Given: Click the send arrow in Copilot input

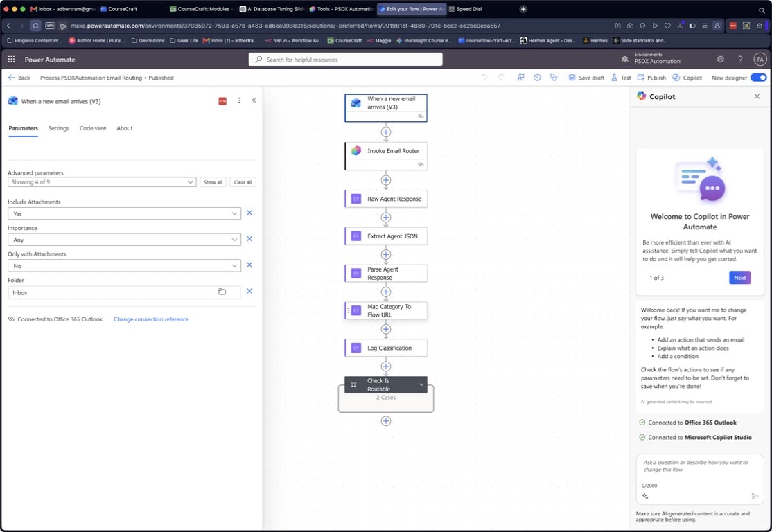Looking at the screenshot, I should [755, 496].
